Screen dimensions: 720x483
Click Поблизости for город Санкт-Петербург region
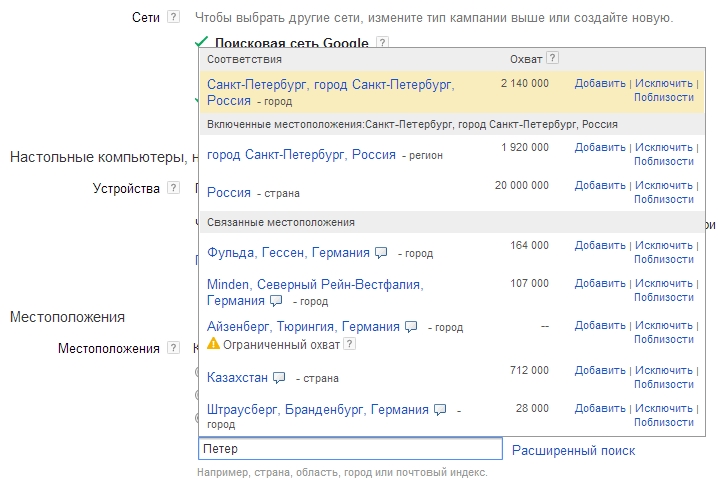pos(664,161)
